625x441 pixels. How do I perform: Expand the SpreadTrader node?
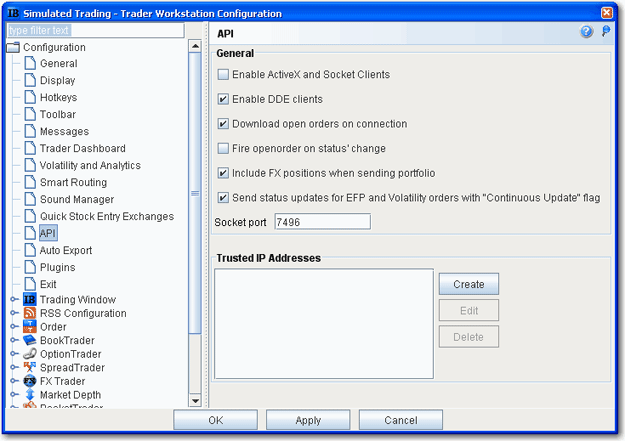[x=14, y=367]
